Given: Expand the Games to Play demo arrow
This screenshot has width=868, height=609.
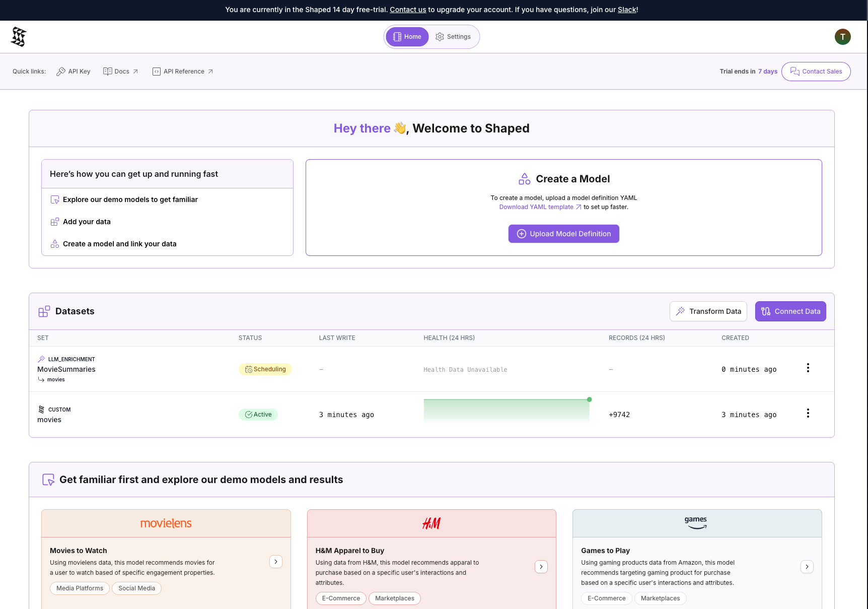Looking at the screenshot, I should coord(807,567).
